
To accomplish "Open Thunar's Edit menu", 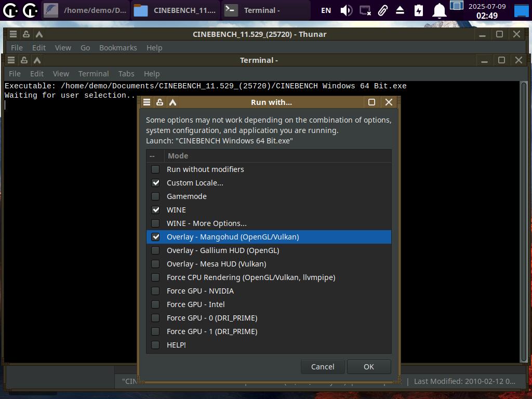I will click(38, 48).
